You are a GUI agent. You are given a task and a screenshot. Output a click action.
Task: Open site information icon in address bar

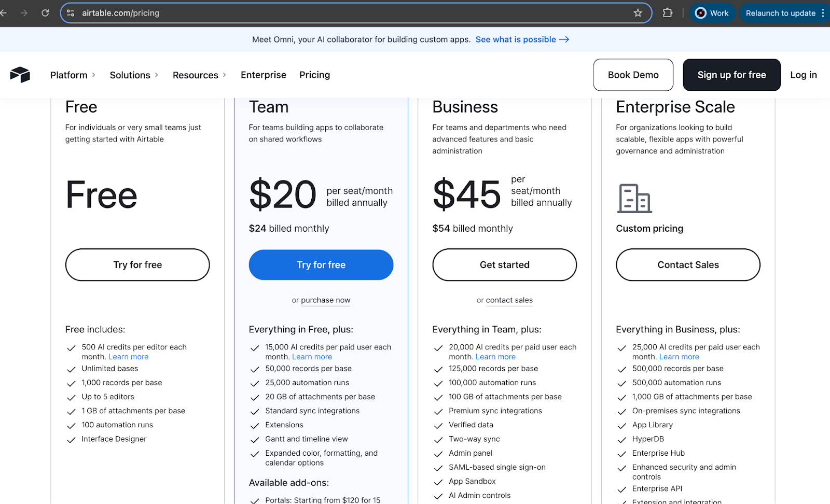(x=71, y=13)
